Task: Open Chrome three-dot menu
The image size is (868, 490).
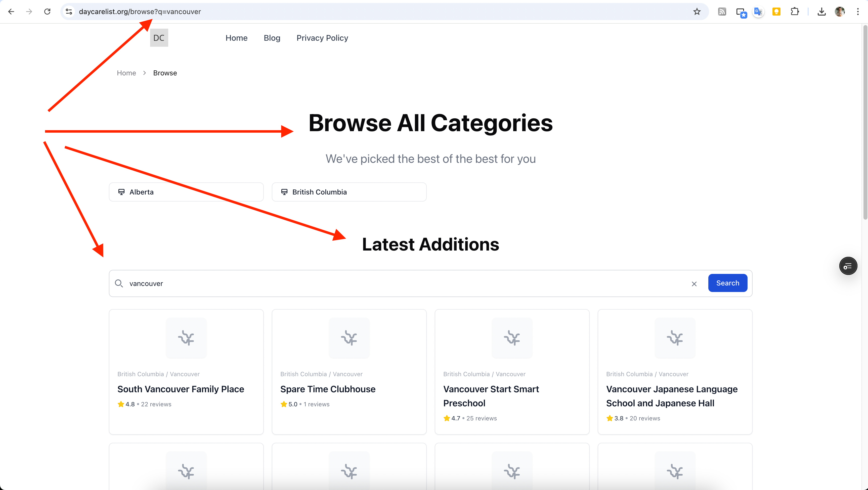Action: tap(858, 12)
